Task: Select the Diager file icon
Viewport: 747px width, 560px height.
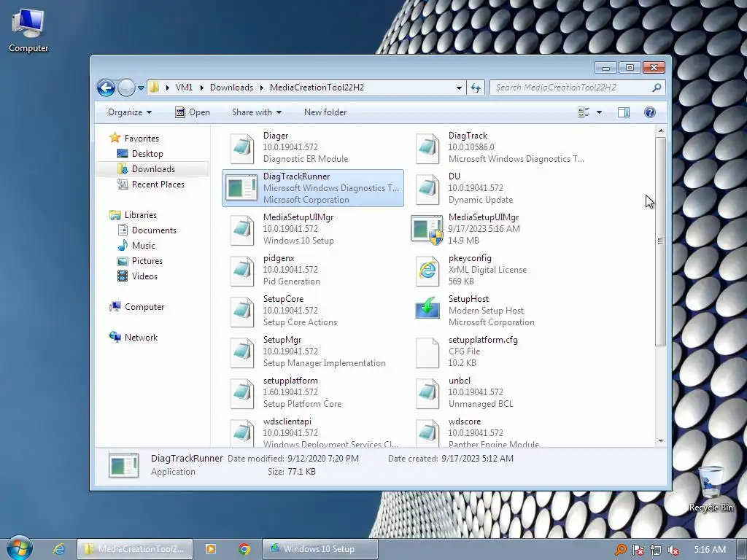Action: click(242, 147)
